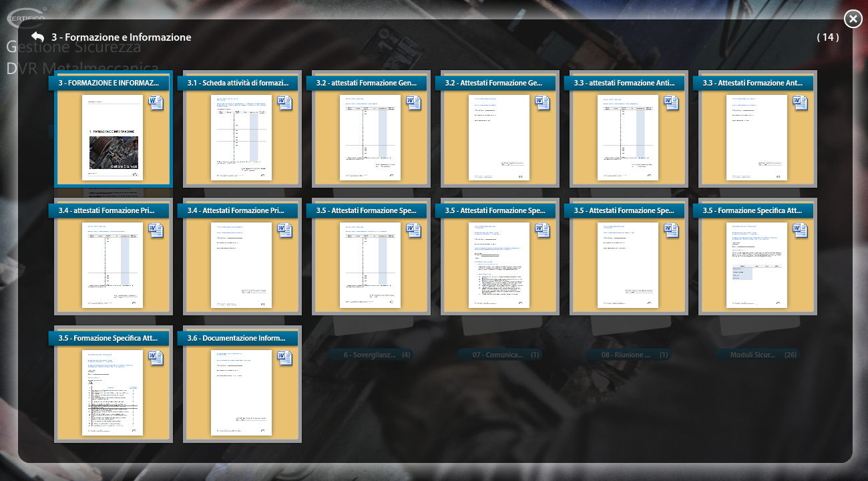Go back using the return arrow icon

(38, 37)
